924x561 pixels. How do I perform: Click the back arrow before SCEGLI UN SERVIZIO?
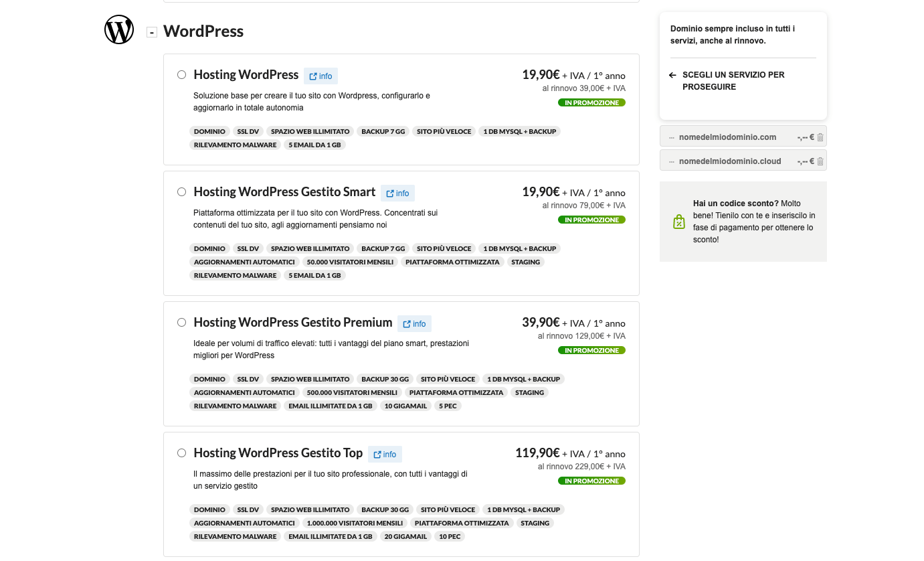tap(672, 75)
